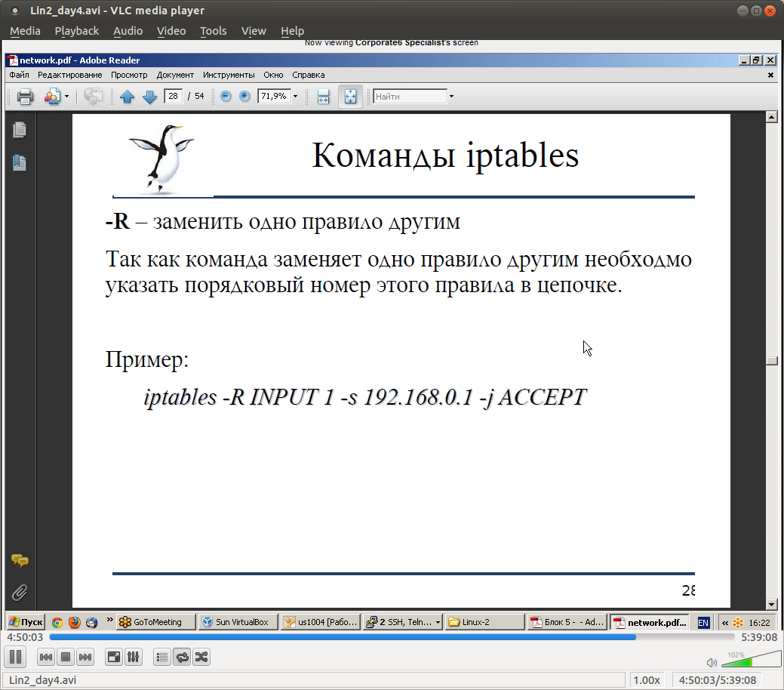Toggle fullscreen video in VLC
This screenshot has width=784, height=690.
click(113, 657)
